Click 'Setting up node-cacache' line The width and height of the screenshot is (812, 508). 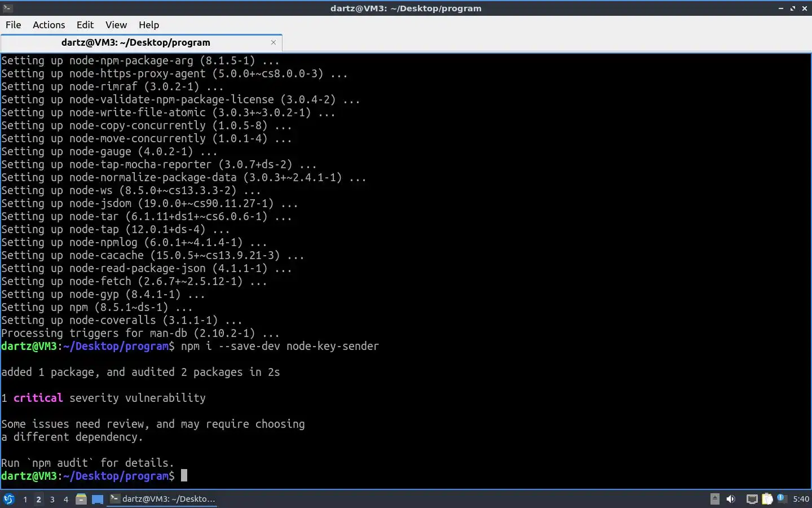[153, 255]
